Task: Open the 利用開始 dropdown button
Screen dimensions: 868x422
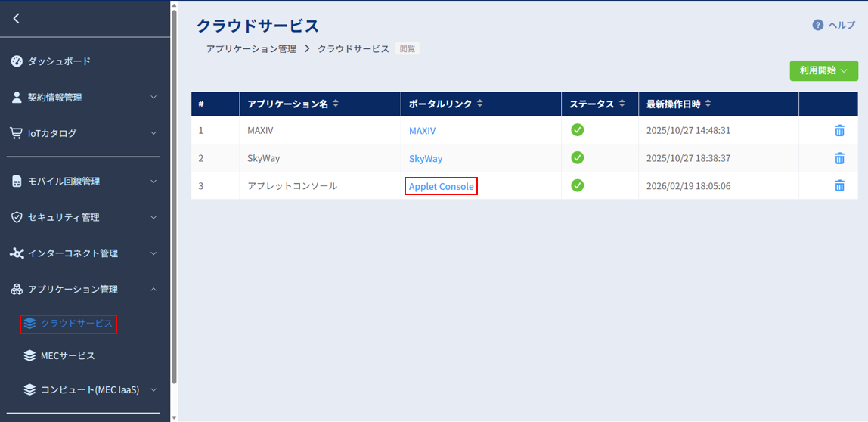Action: click(x=823, y=70)
